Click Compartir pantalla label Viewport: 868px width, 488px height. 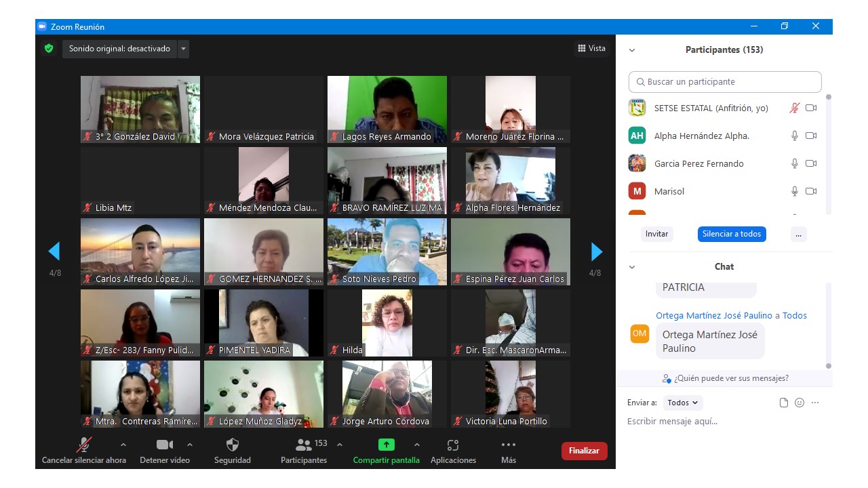pos(386,460)
